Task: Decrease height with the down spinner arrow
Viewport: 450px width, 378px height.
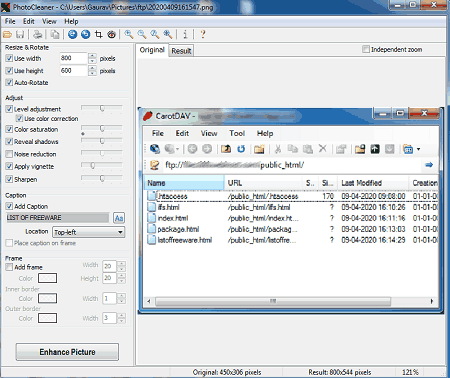Action: 93,73
